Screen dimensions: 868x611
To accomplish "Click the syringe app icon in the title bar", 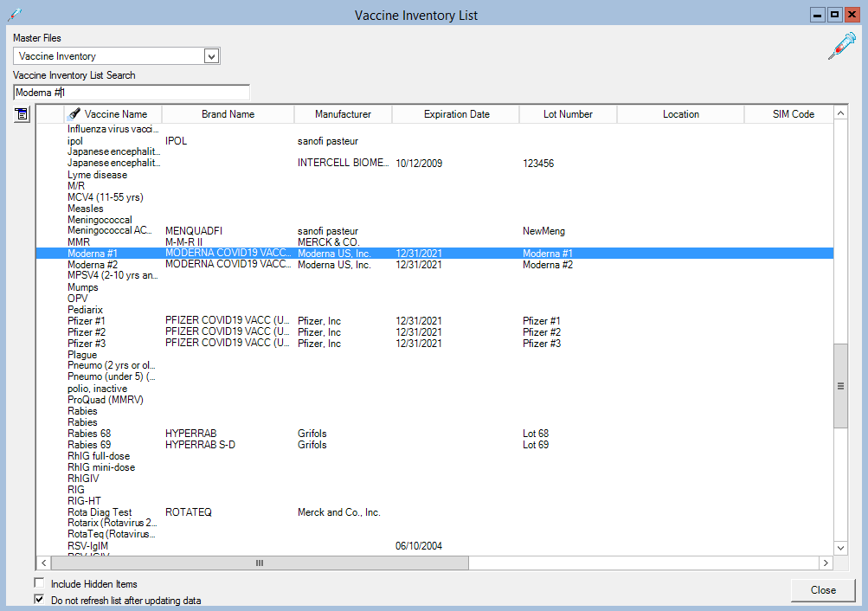I will [x=14, y=15].
